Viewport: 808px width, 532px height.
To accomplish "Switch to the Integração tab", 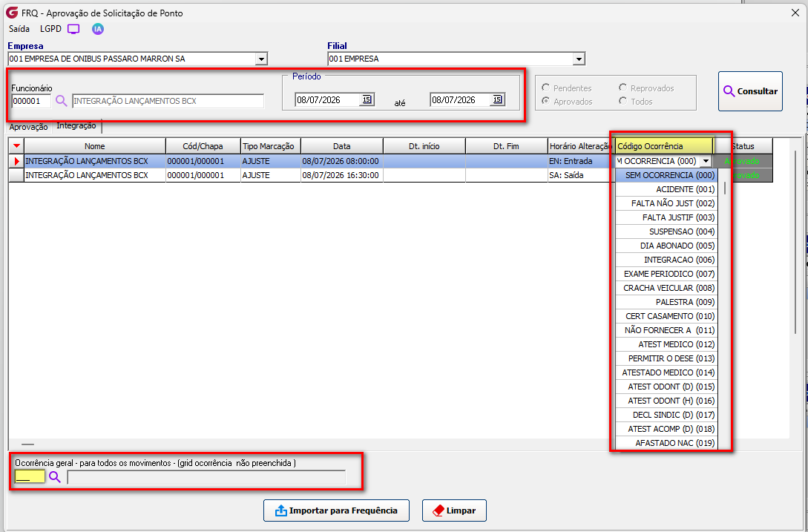I will click(x=76, y=126).
